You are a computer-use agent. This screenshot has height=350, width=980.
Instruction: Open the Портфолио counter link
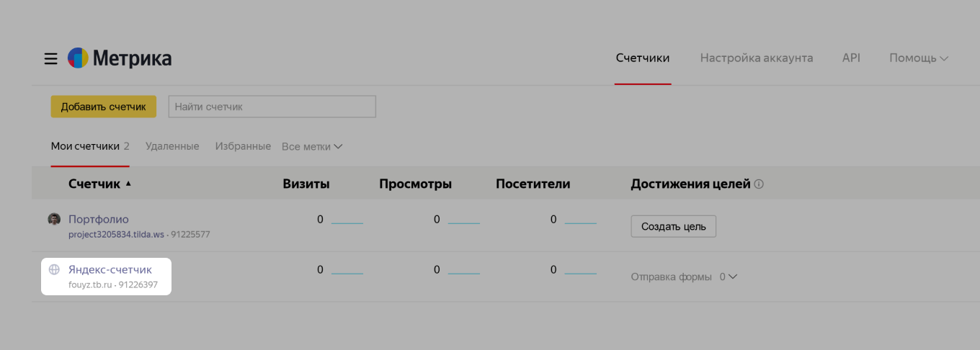(x=99, y=219)
